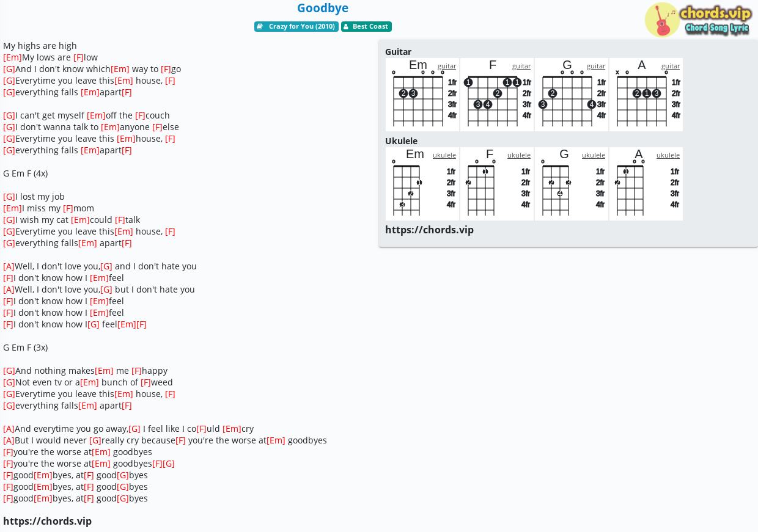758x532 pixels.
Task: Click the artist person icon beside Best Coast
Action: pyautogui.click(x=345, y=26)
